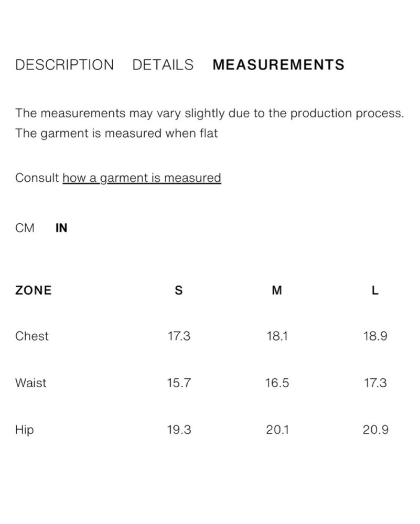Switch to the Details tab
Image resolution: width=420 pixels, height=524 pixels.
click(x=163, y=64)
